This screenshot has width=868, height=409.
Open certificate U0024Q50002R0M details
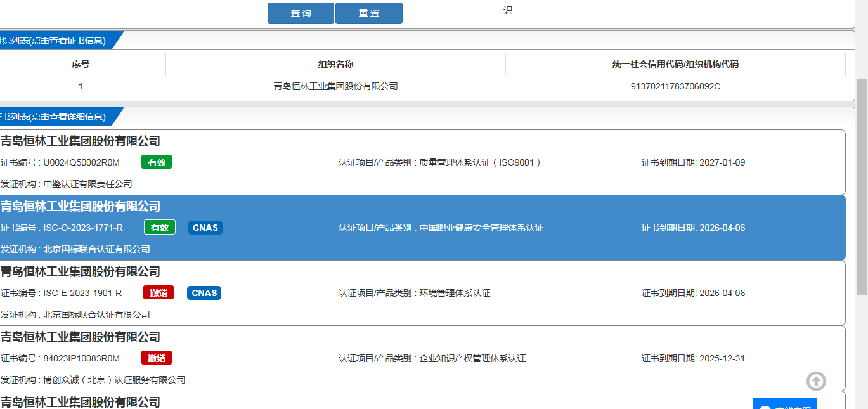422,162
